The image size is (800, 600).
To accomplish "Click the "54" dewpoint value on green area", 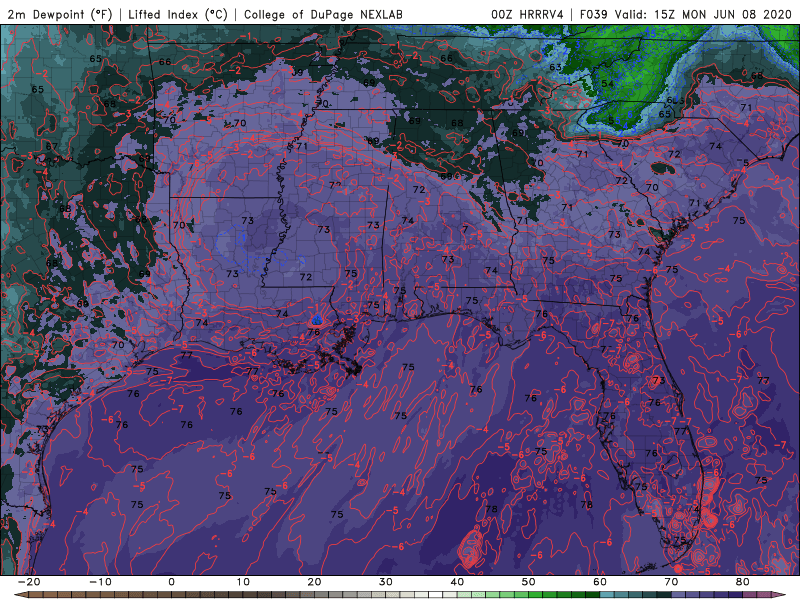I will (x=607, y=84).
